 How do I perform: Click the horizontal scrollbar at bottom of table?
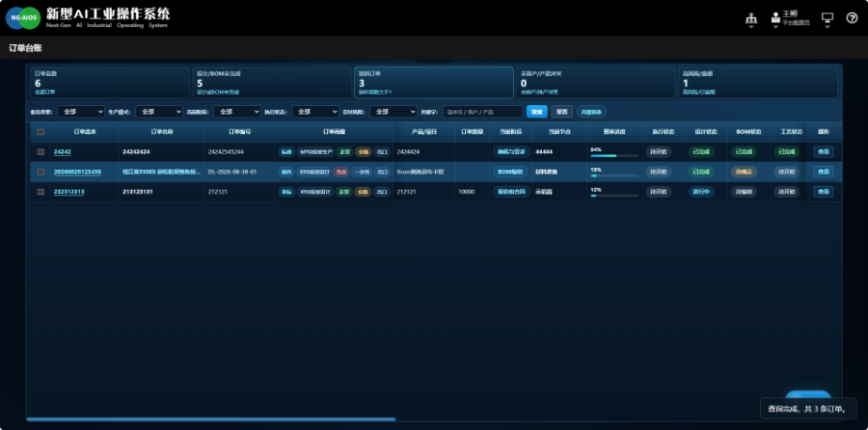pyautogui.click(x=211, y=419)
